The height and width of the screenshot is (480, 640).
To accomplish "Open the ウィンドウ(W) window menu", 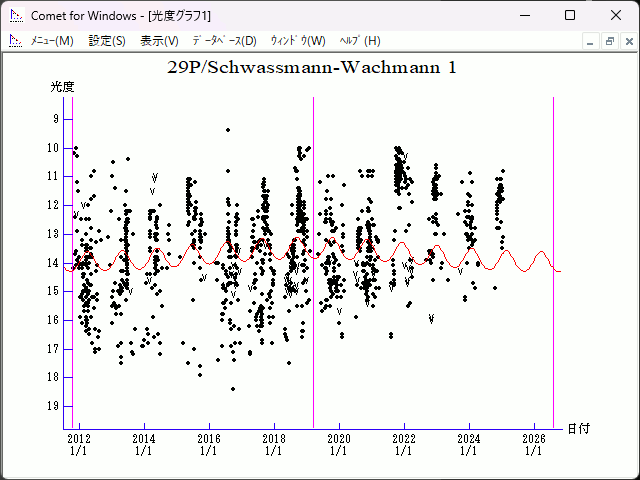I will tap(298, 41).
